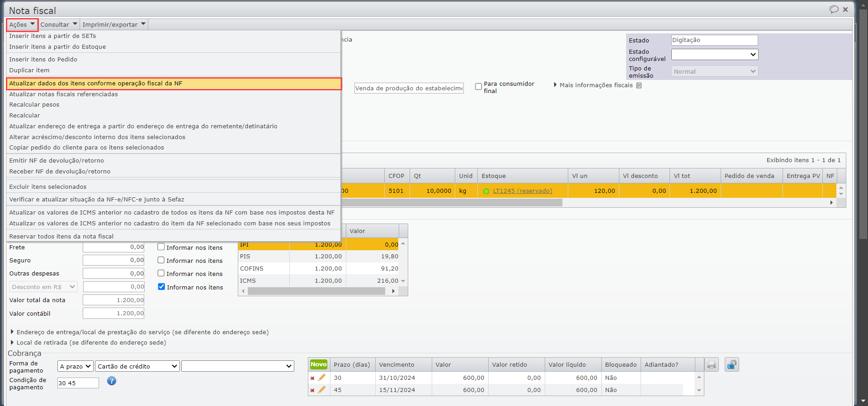Open the Desconto em R$ dropdown
The width and height of the screenshot is (868, 406).
point(43,287)
